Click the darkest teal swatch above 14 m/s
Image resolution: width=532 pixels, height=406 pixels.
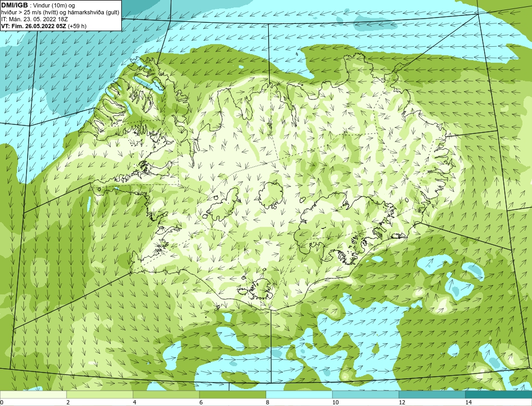(499, 394)
